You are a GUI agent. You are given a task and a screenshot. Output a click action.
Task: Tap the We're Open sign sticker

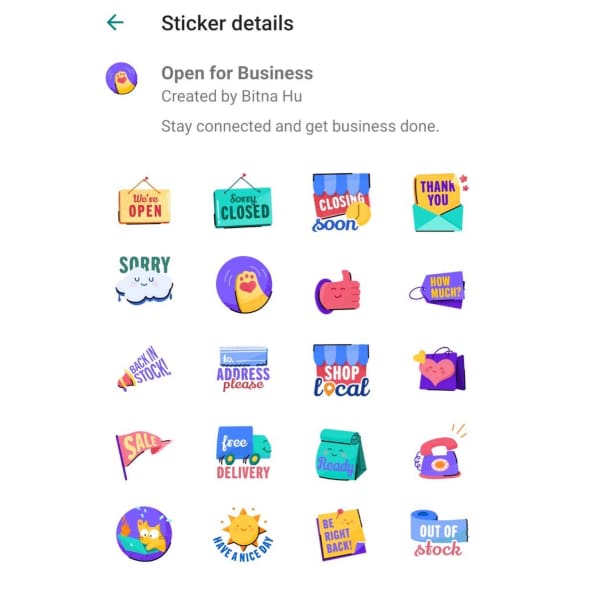(144, 201)
